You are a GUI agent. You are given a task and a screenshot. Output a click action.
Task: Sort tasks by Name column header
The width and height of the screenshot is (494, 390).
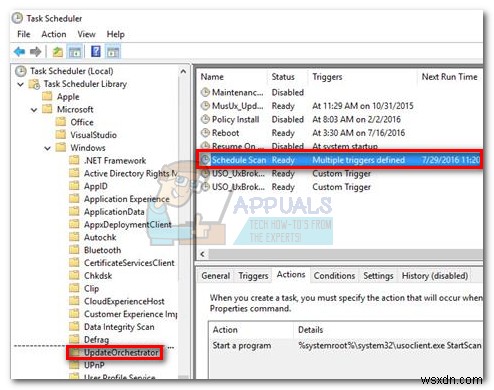pos(233,77)
